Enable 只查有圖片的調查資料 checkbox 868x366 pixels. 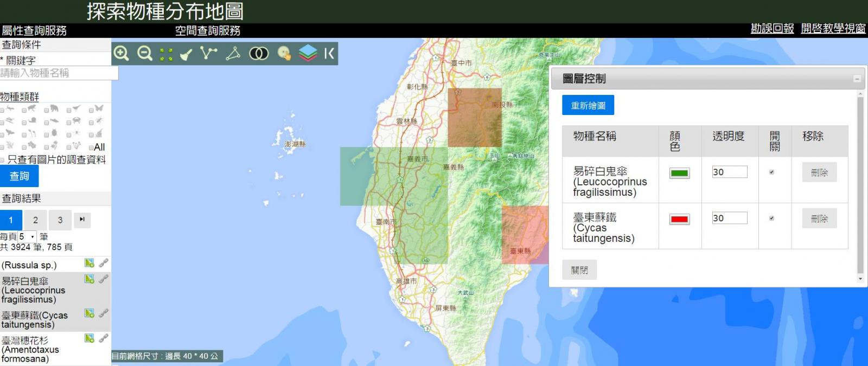[x=2, y=160]
